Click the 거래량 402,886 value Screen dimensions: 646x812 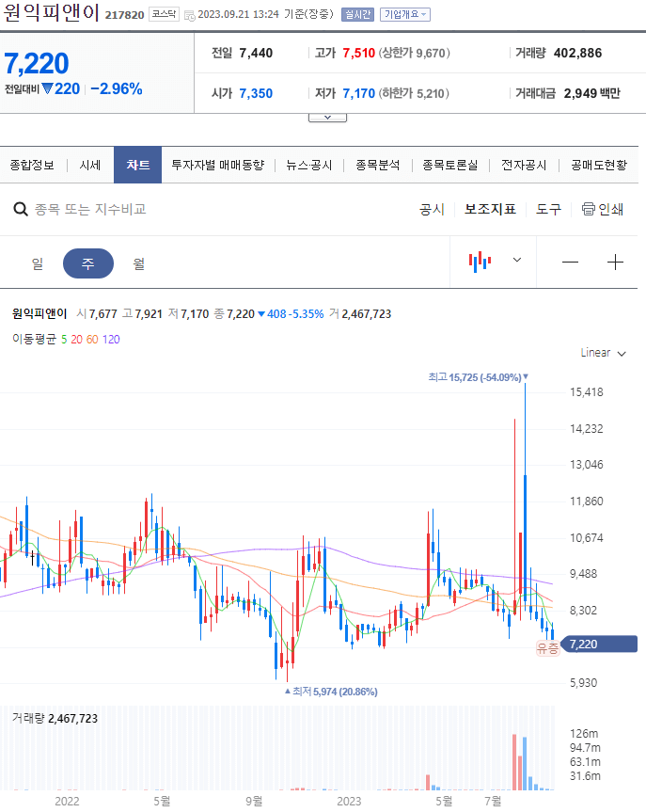(x=577, y=53)
